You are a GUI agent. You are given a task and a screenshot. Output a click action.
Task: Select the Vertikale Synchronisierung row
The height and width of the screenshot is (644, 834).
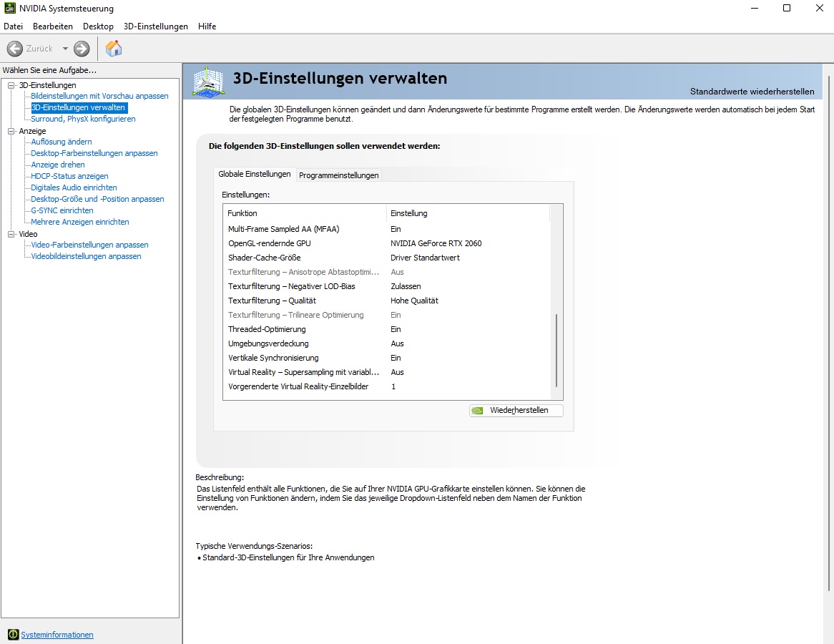click(386, 358)
